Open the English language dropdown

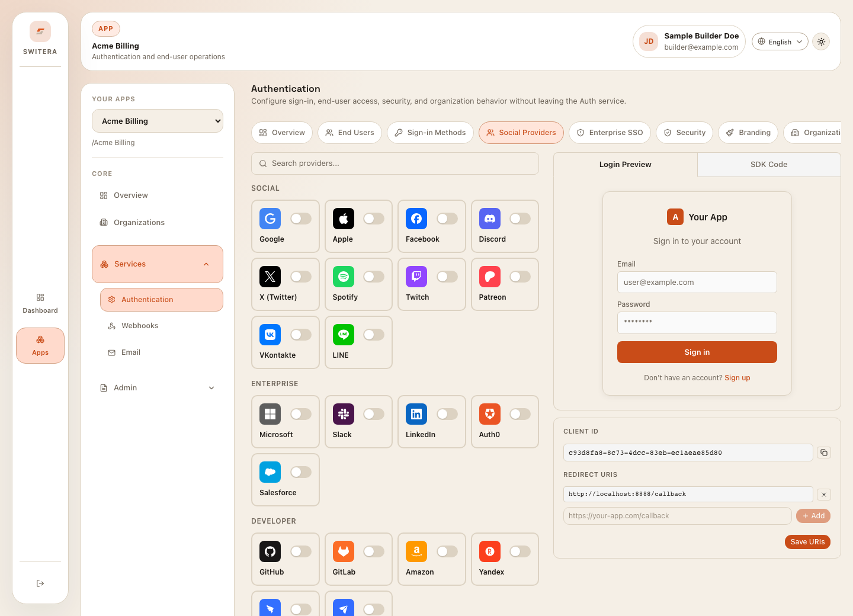click(780, 41)
